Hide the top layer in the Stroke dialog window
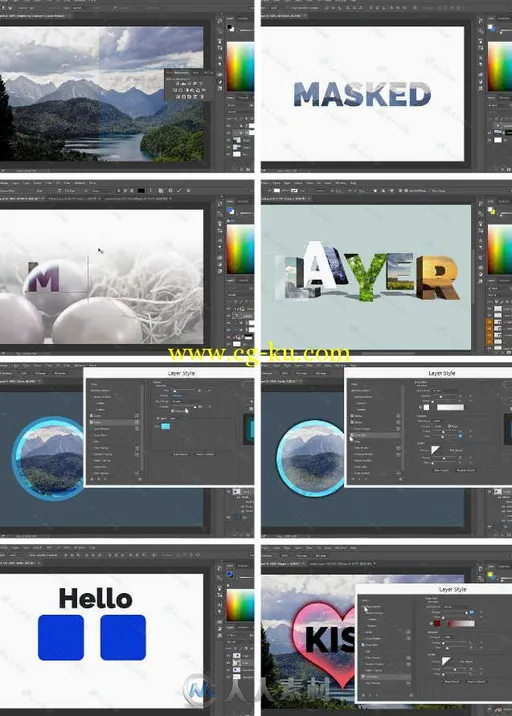This screenshot has height=716, width=512. 228,492
